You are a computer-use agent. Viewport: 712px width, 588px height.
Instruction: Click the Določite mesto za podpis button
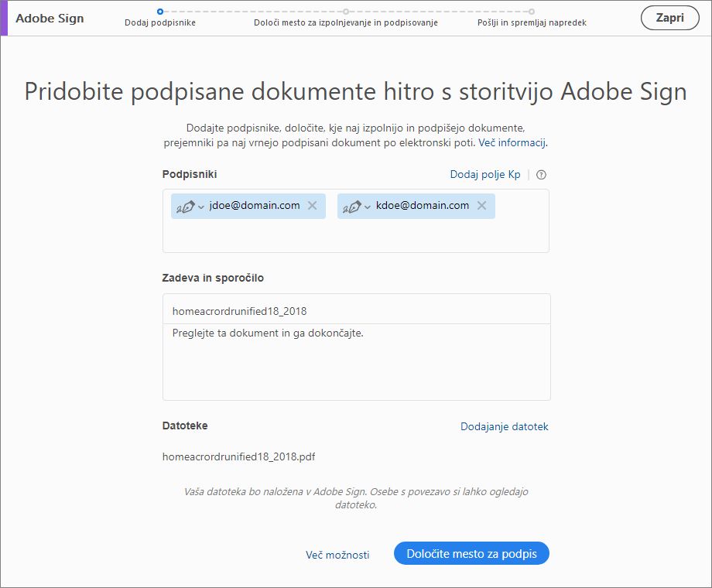(471, 553)
